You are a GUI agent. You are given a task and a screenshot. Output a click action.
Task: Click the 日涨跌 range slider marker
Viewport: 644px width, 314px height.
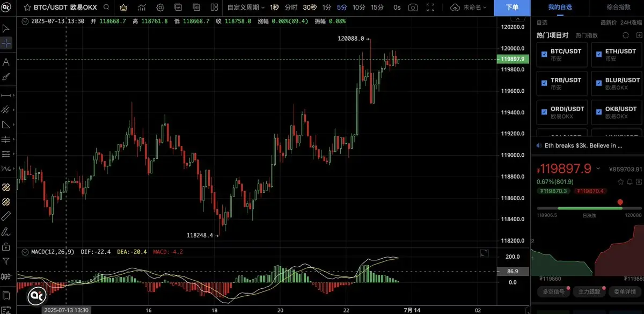[620, 202]
